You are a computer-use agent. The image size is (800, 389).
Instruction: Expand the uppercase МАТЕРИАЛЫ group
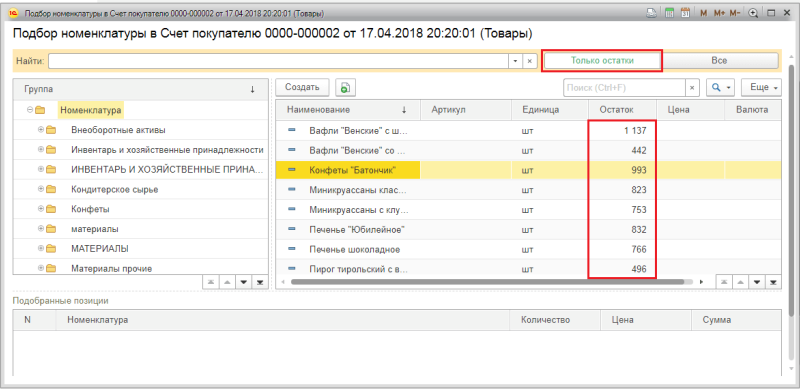click(41, 249)
